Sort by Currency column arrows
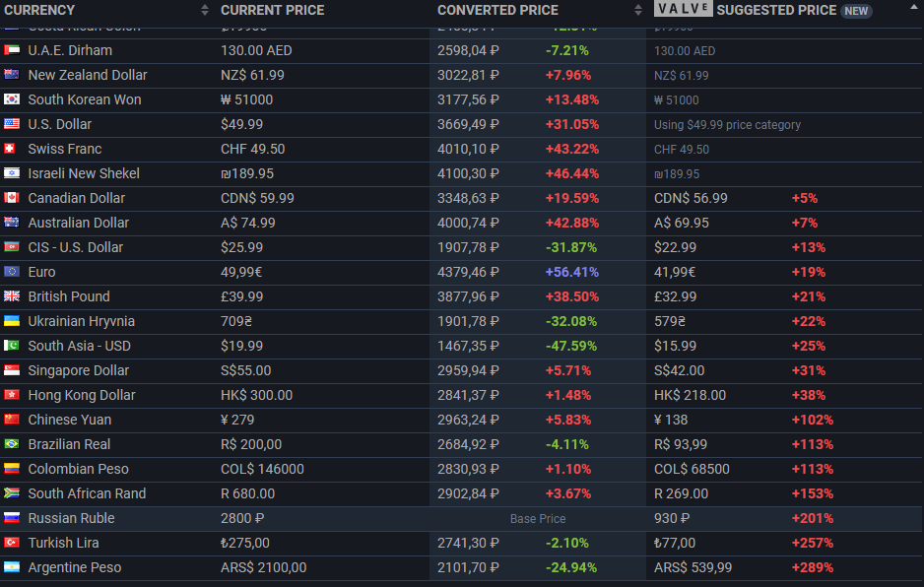 tap(205, 10)
